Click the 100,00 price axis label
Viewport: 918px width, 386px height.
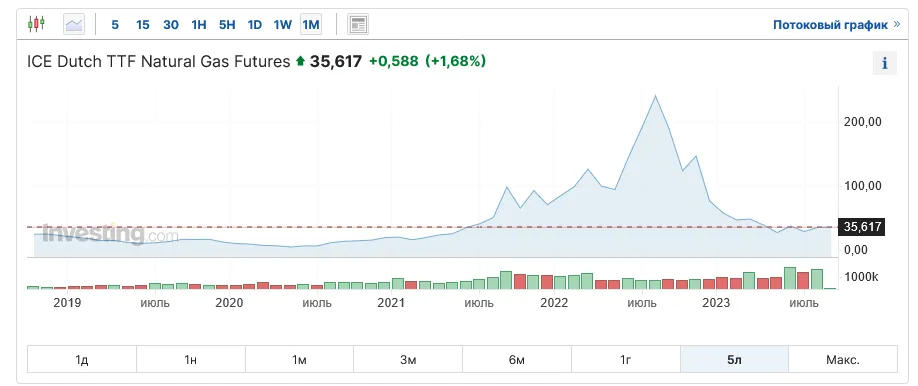(x=861, y=186)
